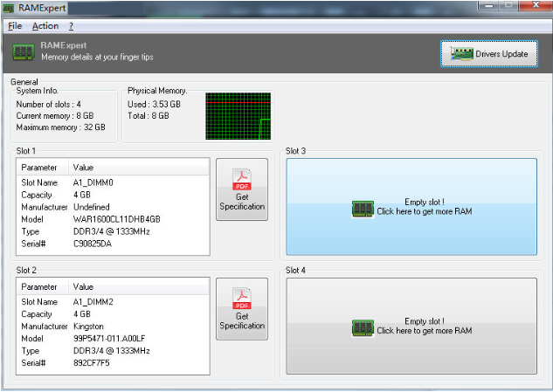Select the Model row in Slot 1
This screenshot has height=392, width=553.
114,219
